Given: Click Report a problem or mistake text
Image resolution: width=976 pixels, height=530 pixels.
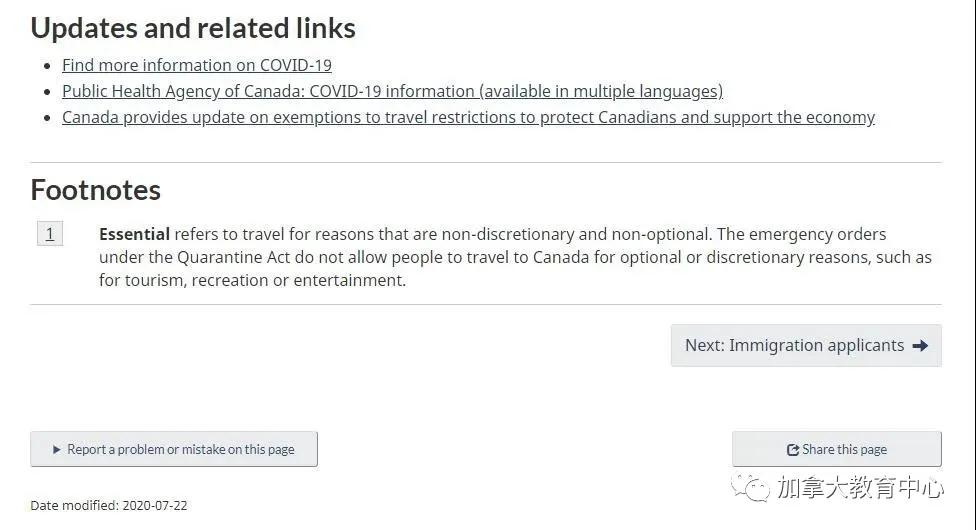Looking at the screenshot, I should (x=181, y=450).
